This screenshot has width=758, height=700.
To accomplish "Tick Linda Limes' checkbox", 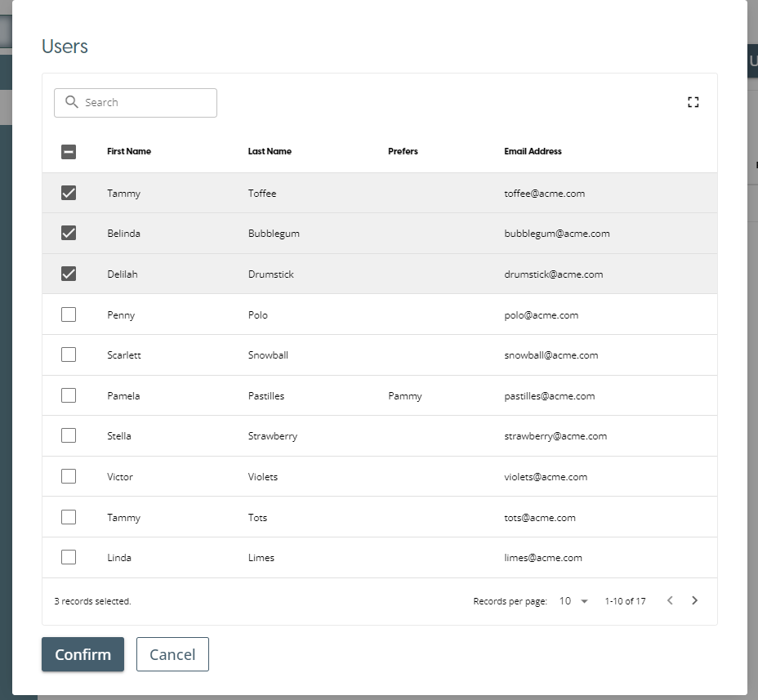I will click(69, 557).
